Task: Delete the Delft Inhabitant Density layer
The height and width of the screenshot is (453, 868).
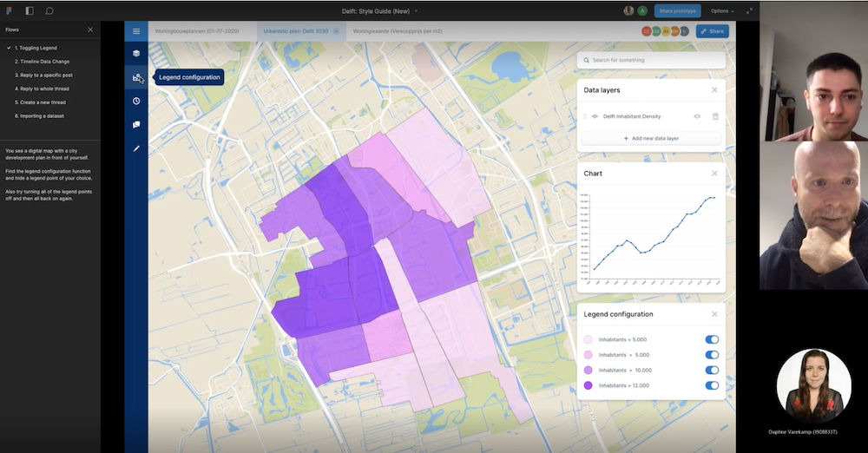Action: click(715, 116)
